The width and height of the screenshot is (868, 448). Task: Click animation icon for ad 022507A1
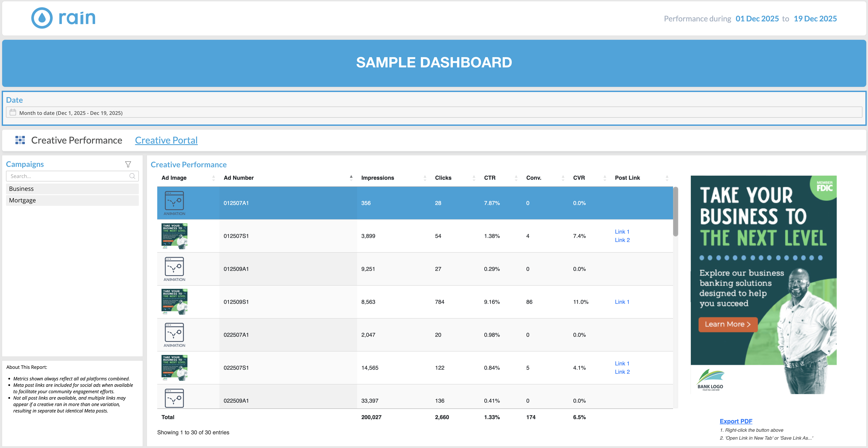[x=174, y=332]
